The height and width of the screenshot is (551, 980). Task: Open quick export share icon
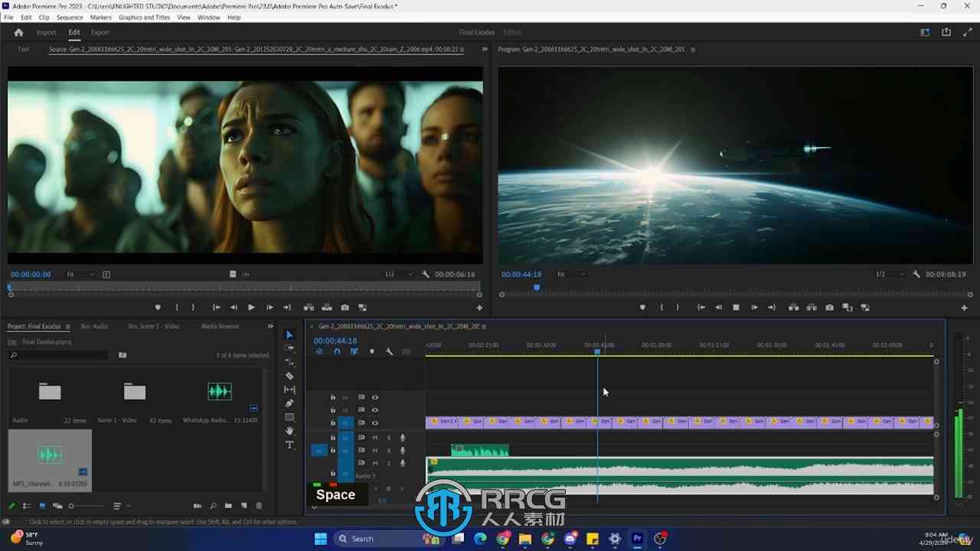[x=946, y=32]
